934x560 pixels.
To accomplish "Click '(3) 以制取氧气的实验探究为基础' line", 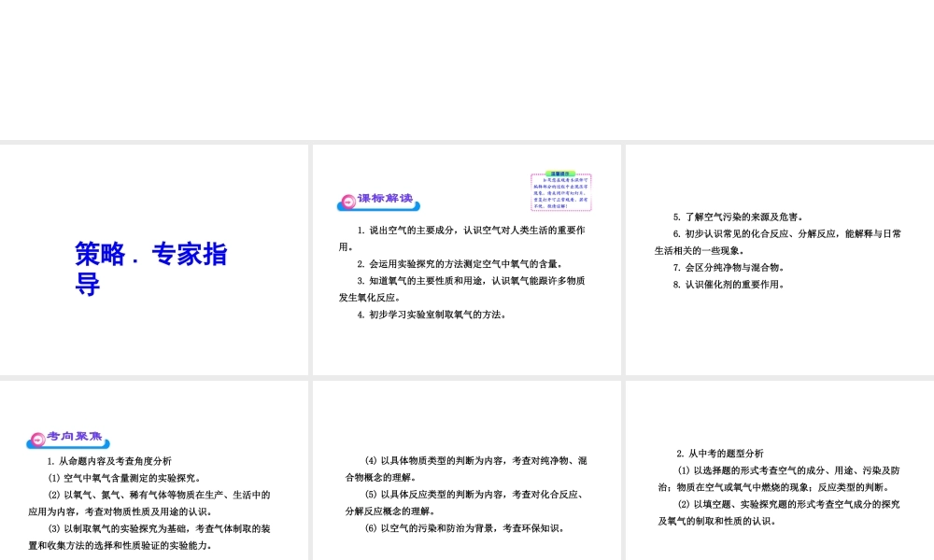I will pyautogui.click(x=159, y=528).
